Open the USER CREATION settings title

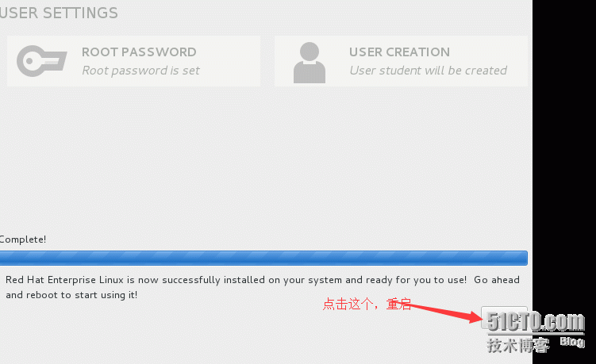click(x=399, y=52)
